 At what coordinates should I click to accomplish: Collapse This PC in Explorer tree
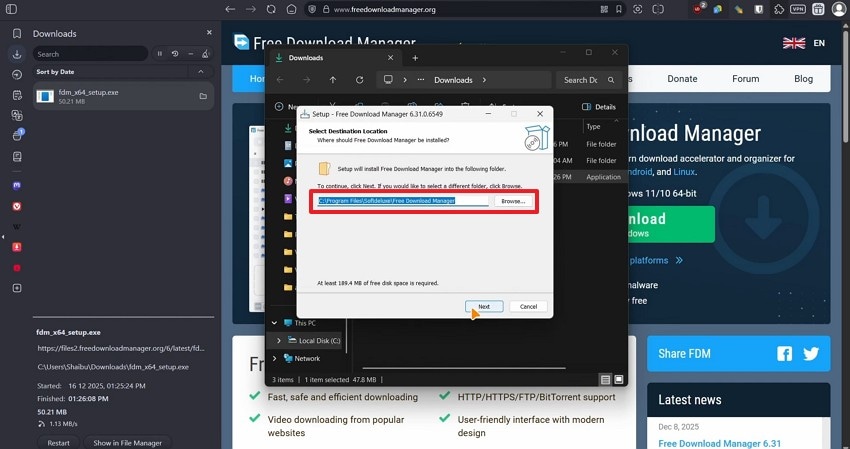coord(274,323)
